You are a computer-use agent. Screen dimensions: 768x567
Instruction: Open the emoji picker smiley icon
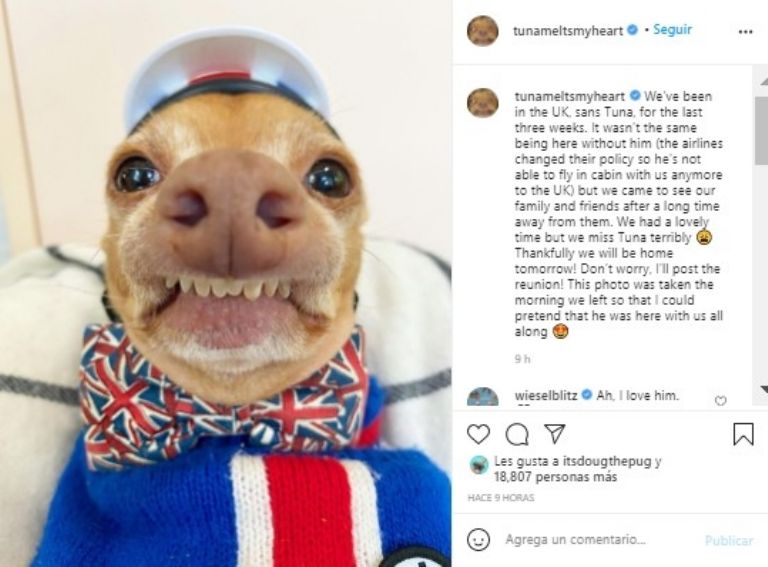[x=478, y=539]
